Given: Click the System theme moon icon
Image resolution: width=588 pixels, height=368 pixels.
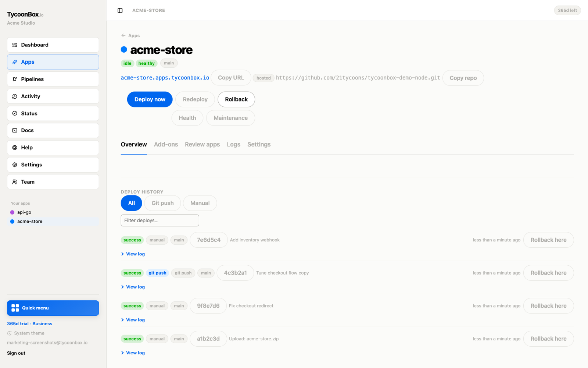Looking at the screenshot, I should tap(10, 333).
